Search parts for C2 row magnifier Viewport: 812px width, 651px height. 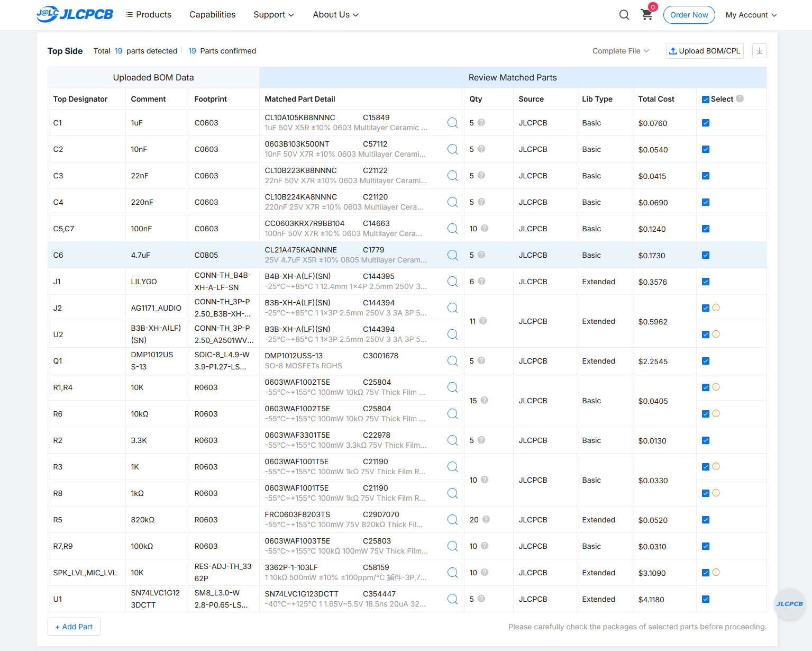click(453, 149)
